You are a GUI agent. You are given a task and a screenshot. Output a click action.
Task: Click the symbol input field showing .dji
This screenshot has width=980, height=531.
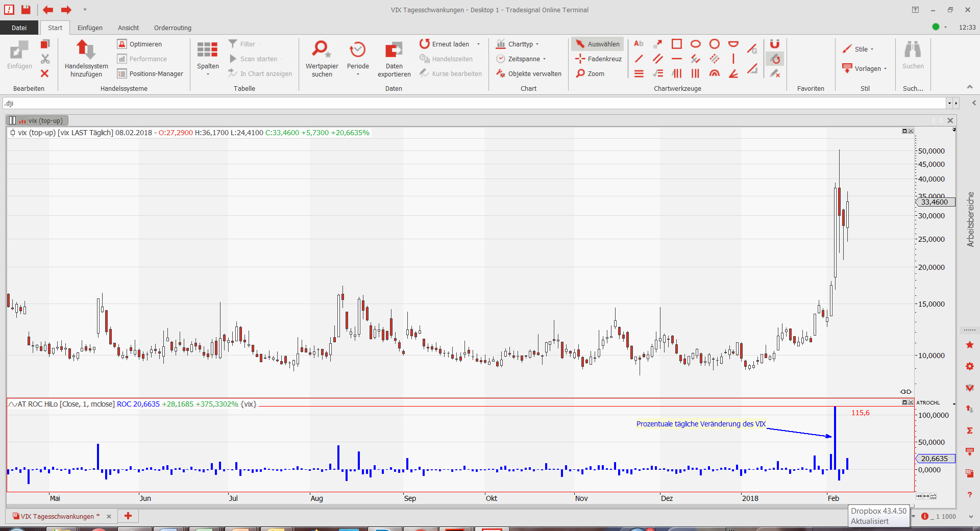point(475,103)
